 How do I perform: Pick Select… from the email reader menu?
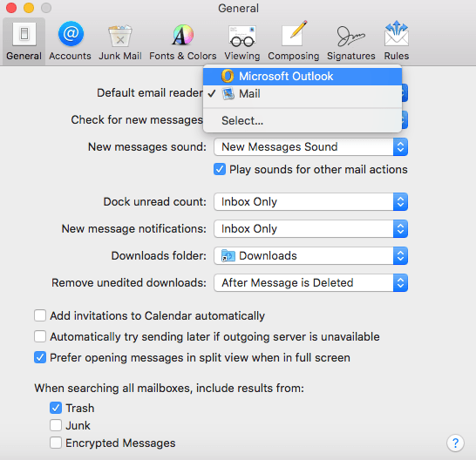point(303,121)
